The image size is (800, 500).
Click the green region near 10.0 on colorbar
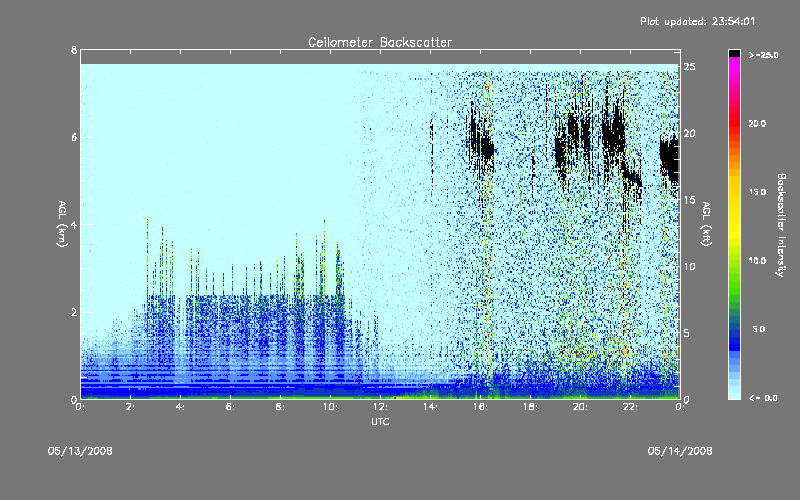pyautogui.click(x=734, y=265)
